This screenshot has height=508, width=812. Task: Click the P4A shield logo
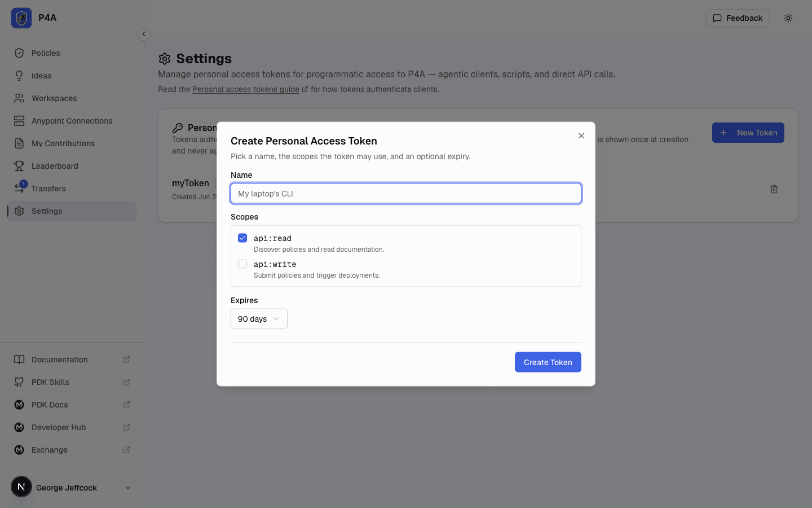(21, 18)
